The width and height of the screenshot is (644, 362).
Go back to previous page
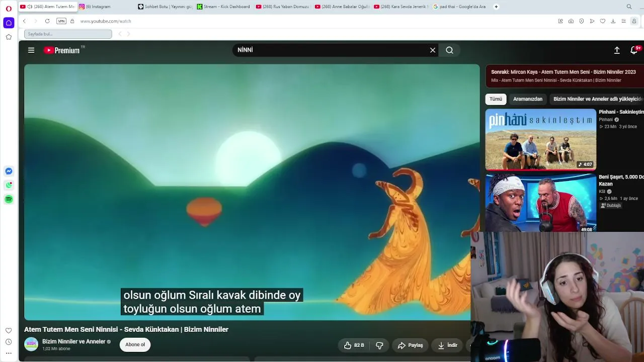tap(24, 21)
